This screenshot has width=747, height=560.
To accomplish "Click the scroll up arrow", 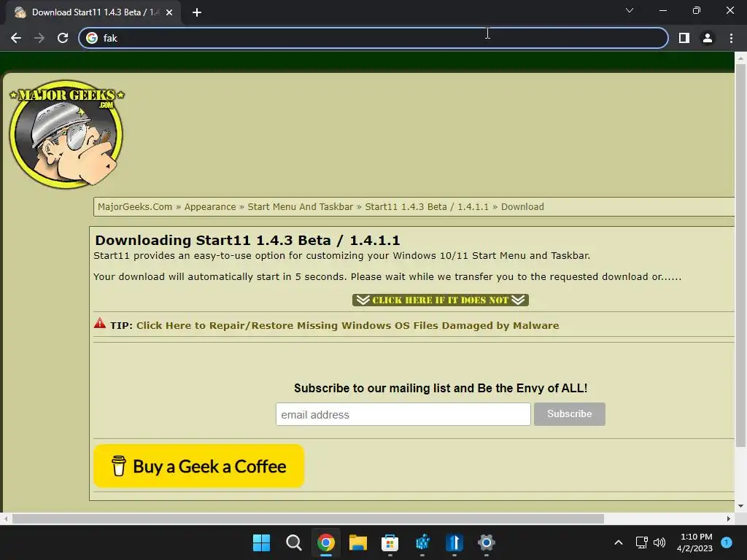I will pyautogui.click(x=740, y=58).
